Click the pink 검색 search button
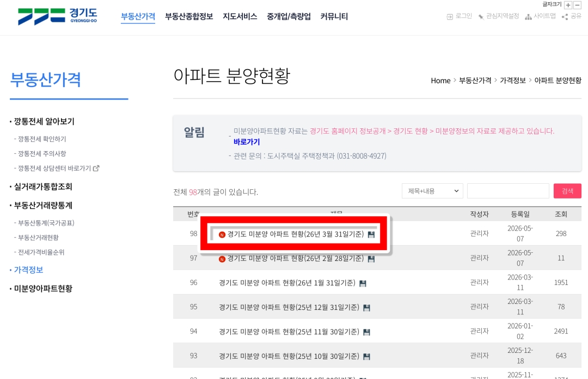This screenshot has width=588, height=379. point(567,191)
